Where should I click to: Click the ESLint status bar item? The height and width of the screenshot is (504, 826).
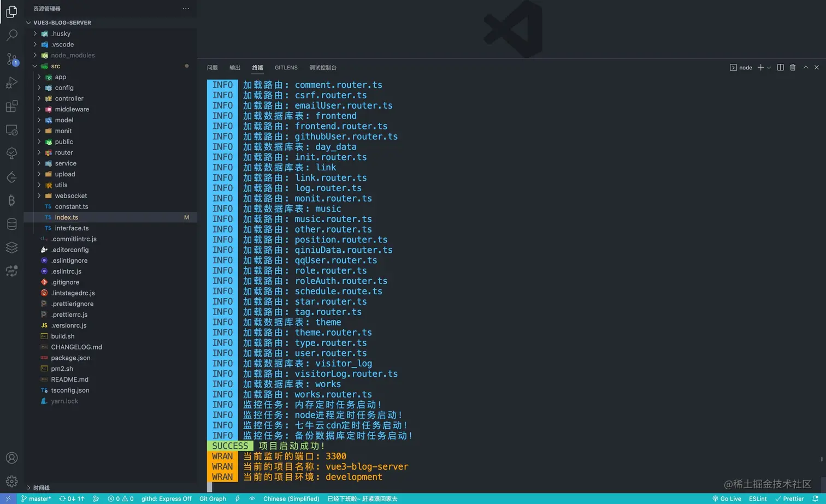point(758,499)
